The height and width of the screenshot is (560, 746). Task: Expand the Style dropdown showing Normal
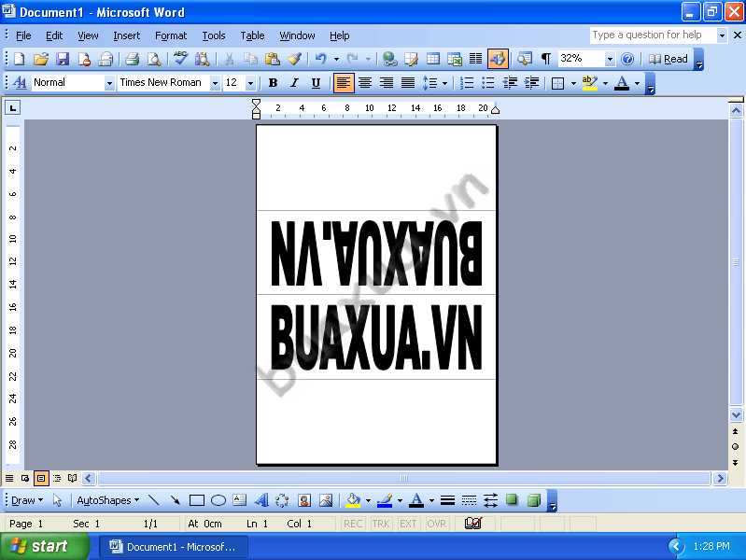click(x=109, y=83)
